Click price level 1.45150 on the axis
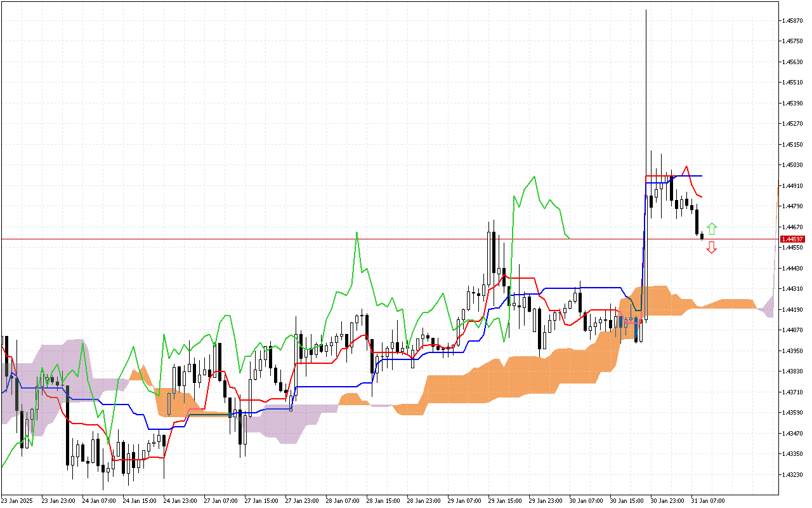The height and width of the screenshot is (508, 812). pyautogui.click(x=793, y=145)
